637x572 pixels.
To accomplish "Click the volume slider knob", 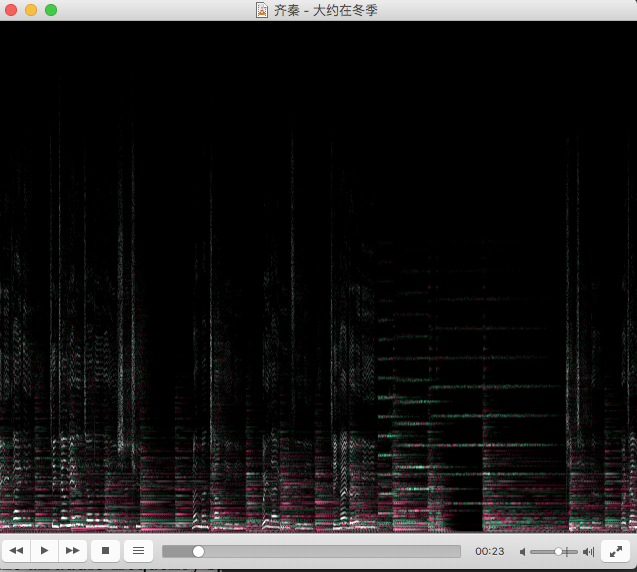I will coord(559,551).
